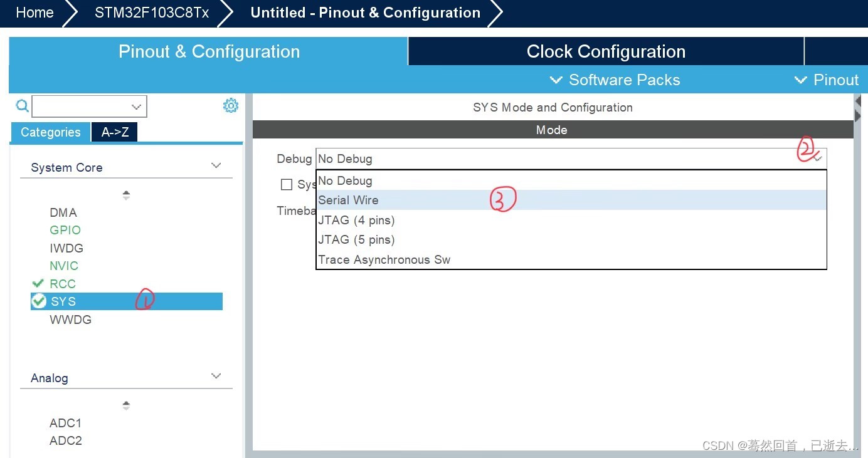Switch to the A->Z list view
Screen dimensions: 868x458
pyautogui.click(x=115, y=132)
